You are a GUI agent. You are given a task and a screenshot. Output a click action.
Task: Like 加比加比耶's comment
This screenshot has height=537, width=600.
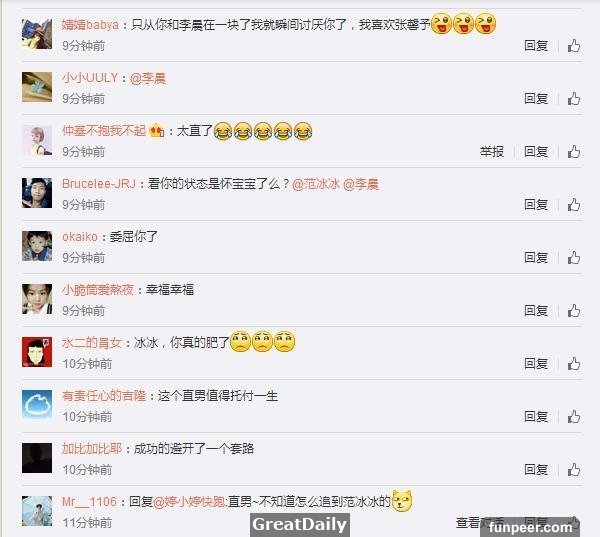[x=574, y=470]
